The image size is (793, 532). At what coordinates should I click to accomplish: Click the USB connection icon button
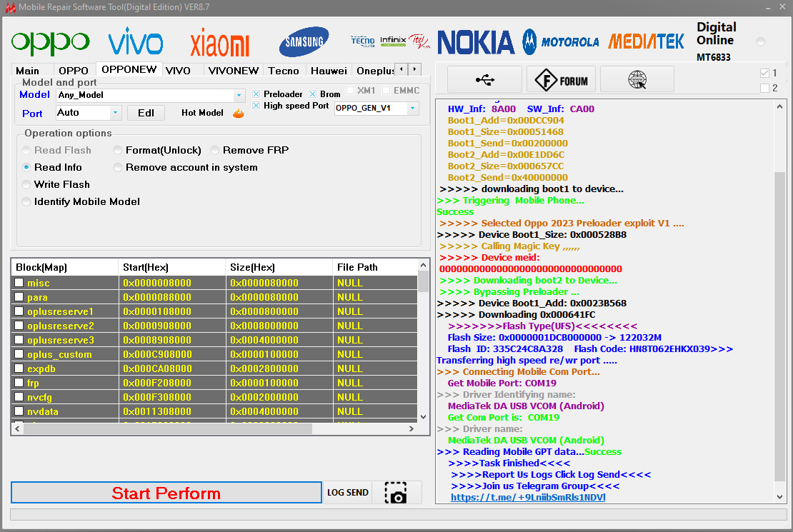pyautogui.click(x=484, y=79)
